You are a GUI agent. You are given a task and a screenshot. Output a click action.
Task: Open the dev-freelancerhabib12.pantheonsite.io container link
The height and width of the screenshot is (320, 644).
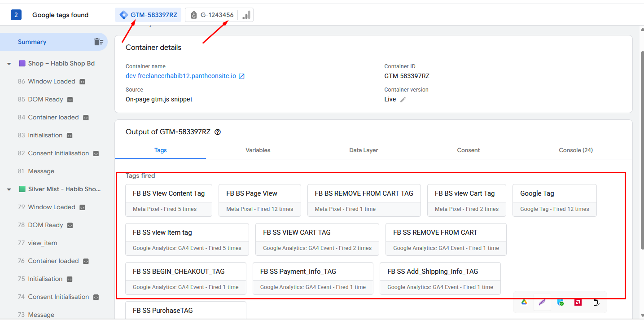[185, 76]
